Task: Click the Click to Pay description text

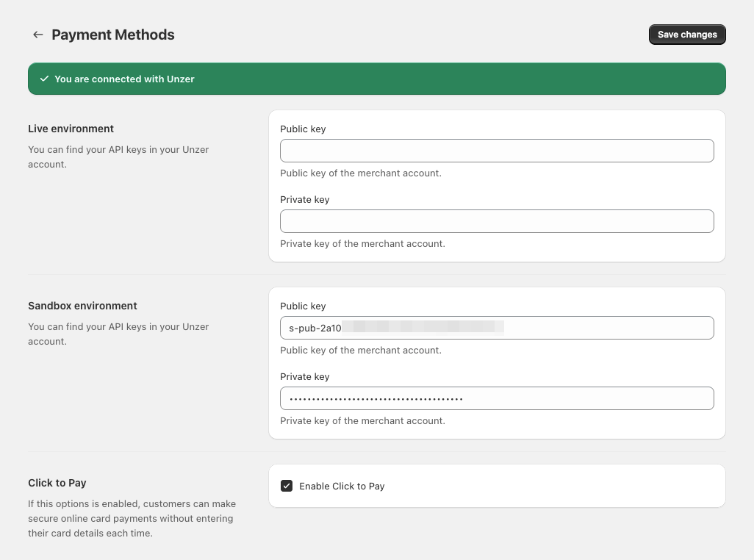Action: point(132,518)
